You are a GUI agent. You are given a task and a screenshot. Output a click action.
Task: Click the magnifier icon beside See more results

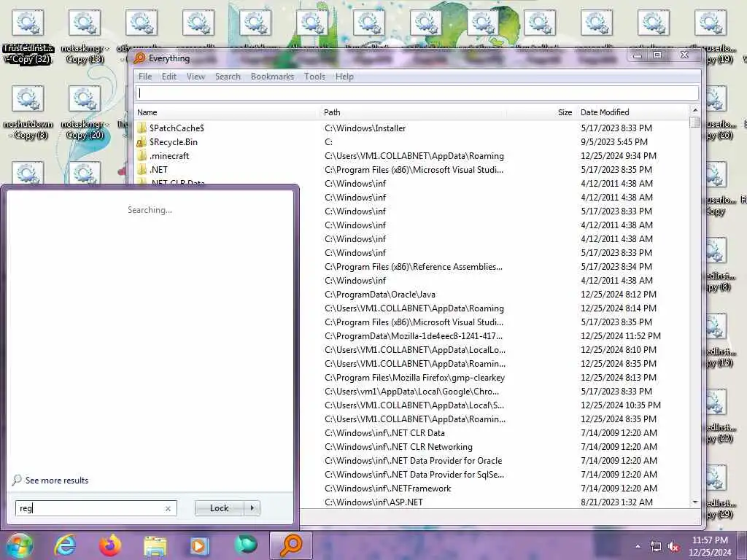[x=17, y=480]
